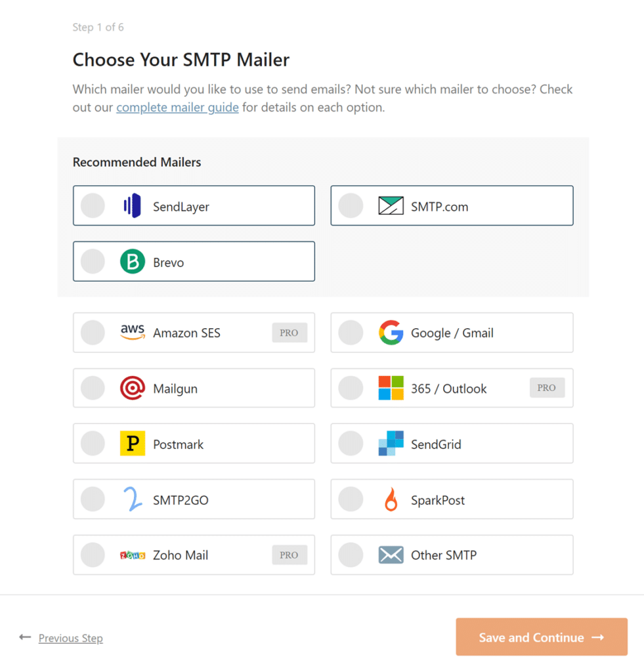Image resolution: width=644 pixels, height=672 pixels.
Task: Click the Mailgun red logo icon
Action: click(x=133, y=388)
